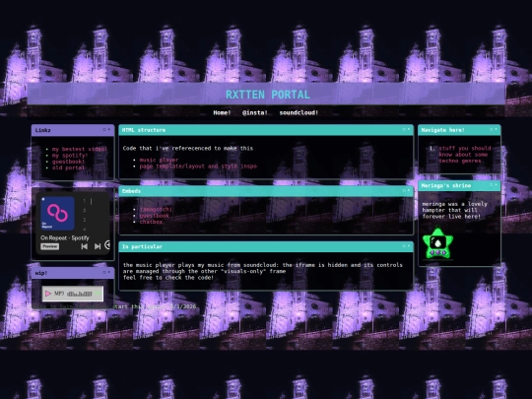Click the Meringa's shrine panel title

(x=446, y=185)
